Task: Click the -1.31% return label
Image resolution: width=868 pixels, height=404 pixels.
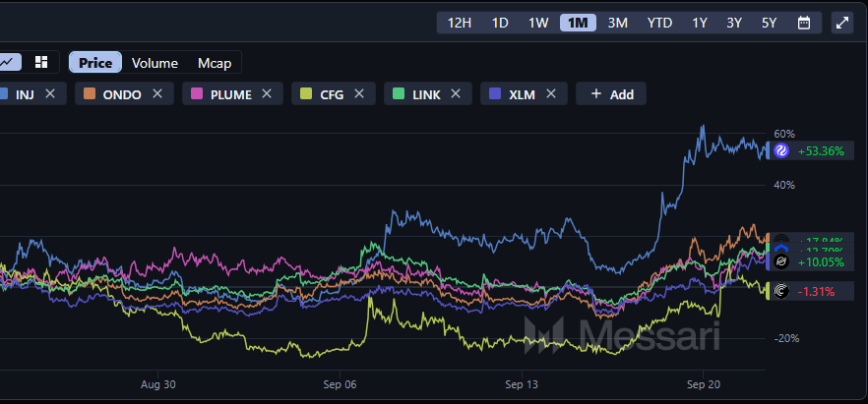Action: pos(816,291)
